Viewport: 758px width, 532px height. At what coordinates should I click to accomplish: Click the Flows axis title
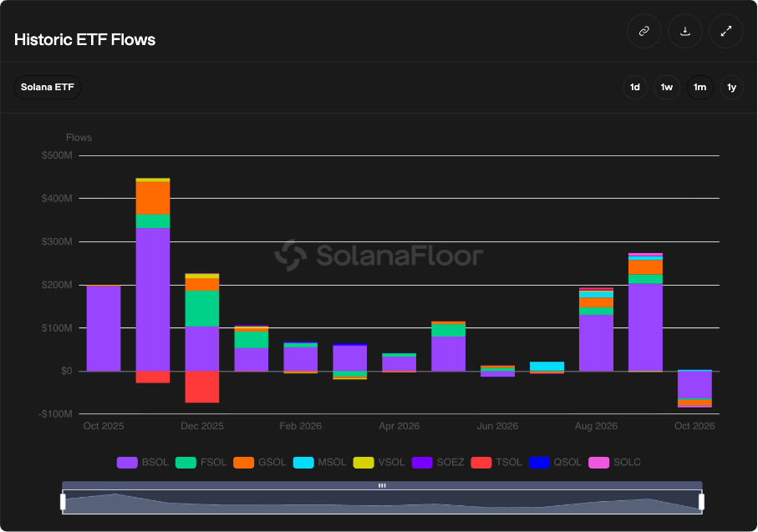pyautogui.click(x=79, y=138)
